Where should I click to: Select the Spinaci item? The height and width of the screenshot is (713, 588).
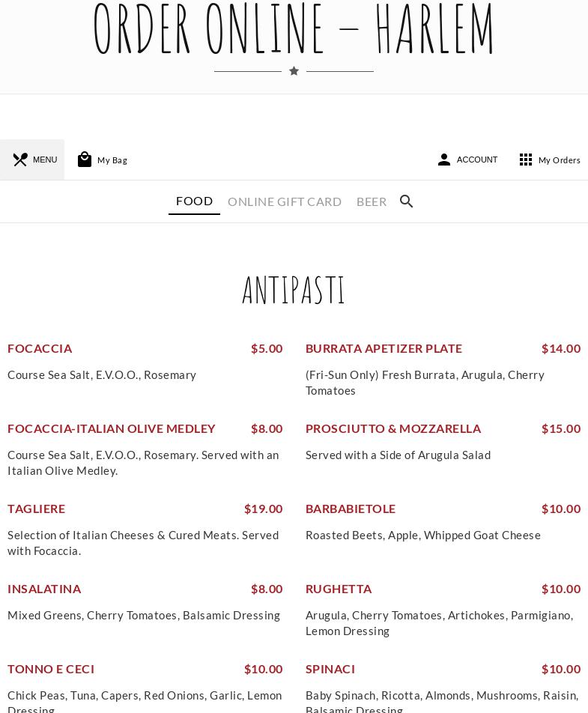pyautogui.click(x=330, y=669)
